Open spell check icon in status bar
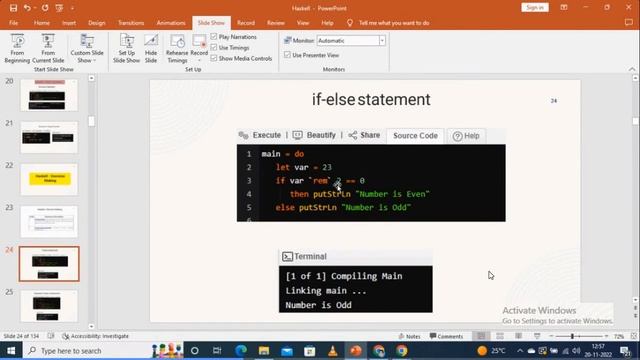640x360 pixels. [x=51, y=336]
